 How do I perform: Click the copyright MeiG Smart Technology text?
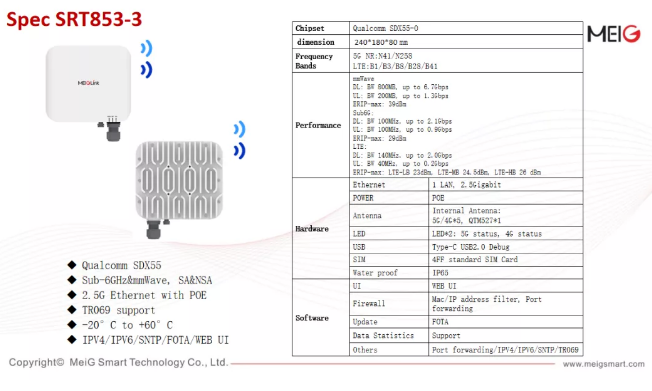(x=119, y=362)
